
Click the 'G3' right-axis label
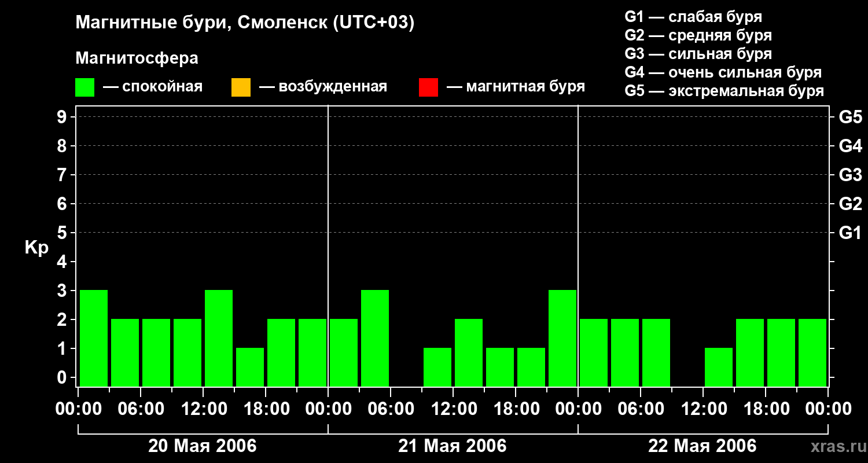[x=850, y=175]
